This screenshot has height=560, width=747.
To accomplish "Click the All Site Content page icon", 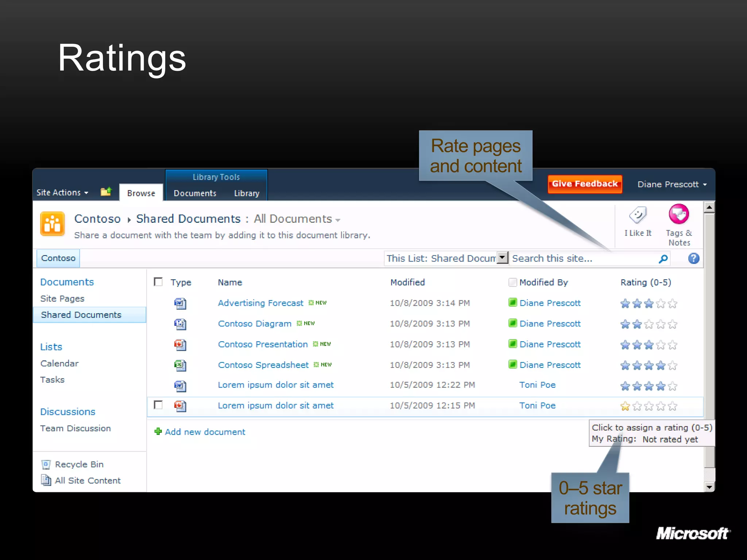I will (46, 480).
